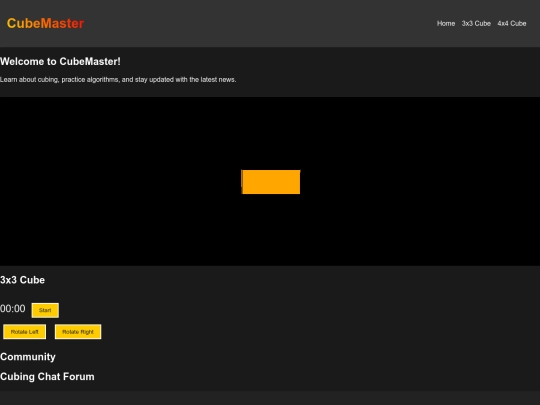Click the Learn about cubing description text
Viewport: 540px width, 405px height.
[118, 80]
